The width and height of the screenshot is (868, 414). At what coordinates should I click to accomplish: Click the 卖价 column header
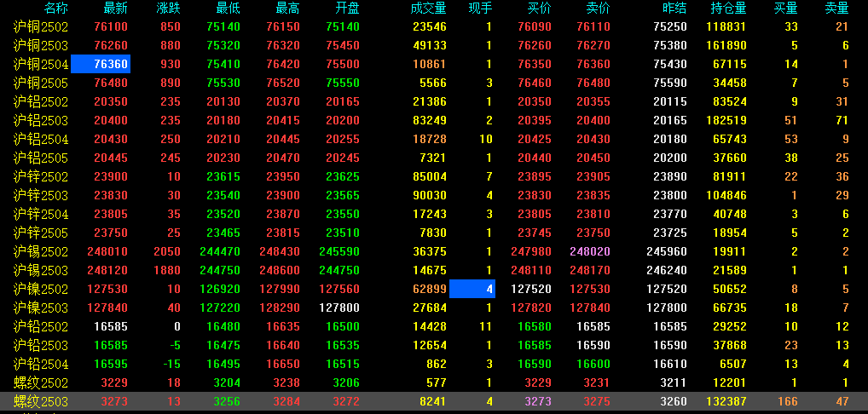coord(598,8)
